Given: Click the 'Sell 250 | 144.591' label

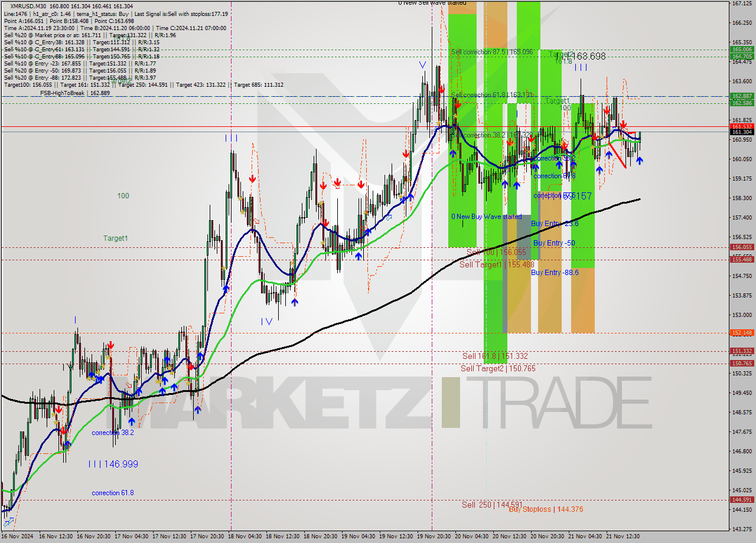Looking at the screenshot, I should pyautogui.click(x=492, y=505).
